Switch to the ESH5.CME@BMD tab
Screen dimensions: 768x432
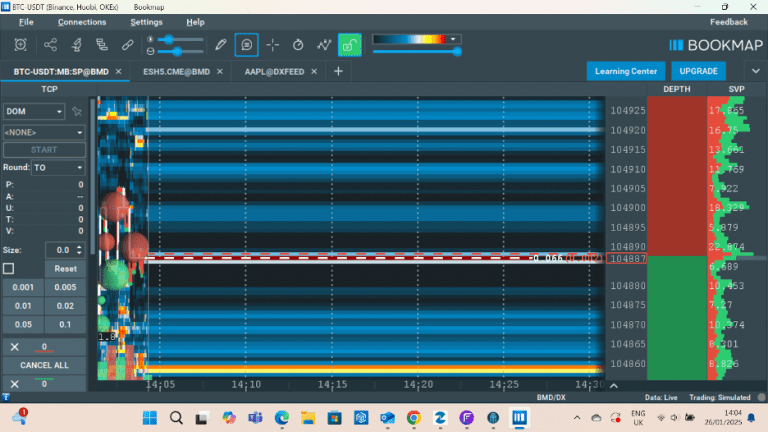(176, 72)
